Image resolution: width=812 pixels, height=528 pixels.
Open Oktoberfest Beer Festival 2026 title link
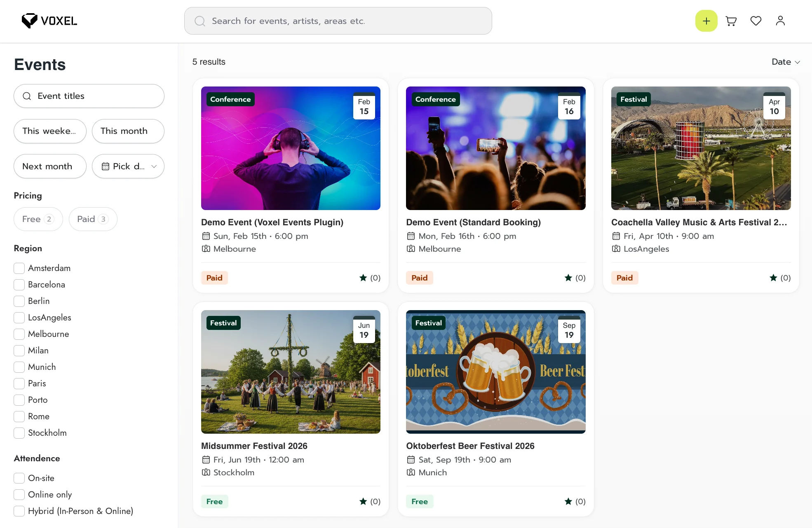[470, 446]
